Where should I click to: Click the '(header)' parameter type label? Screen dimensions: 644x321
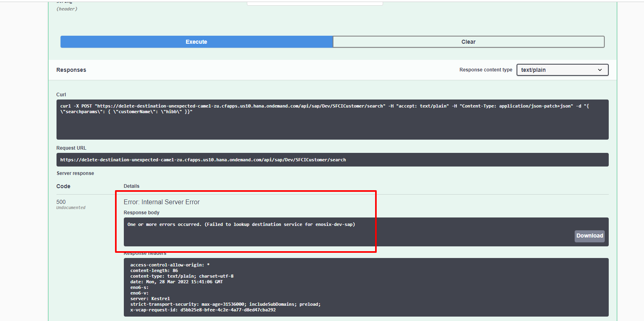[67, 9]
